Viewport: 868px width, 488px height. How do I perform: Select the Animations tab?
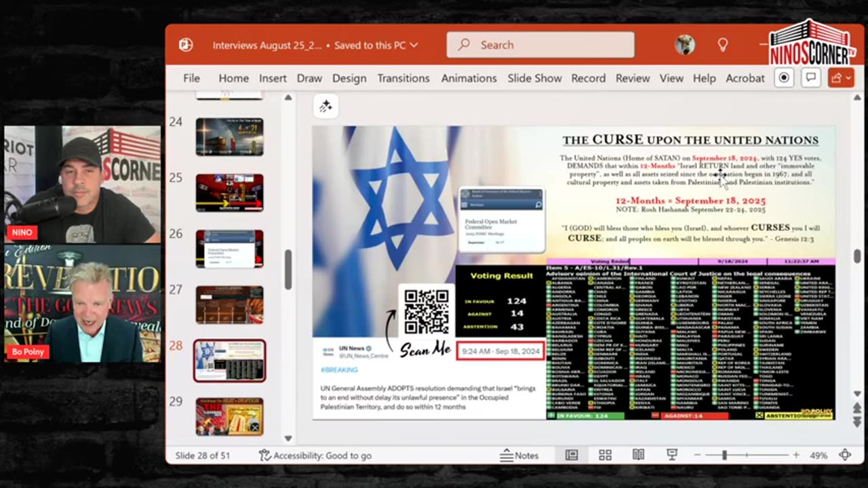[x=469, y=78]
